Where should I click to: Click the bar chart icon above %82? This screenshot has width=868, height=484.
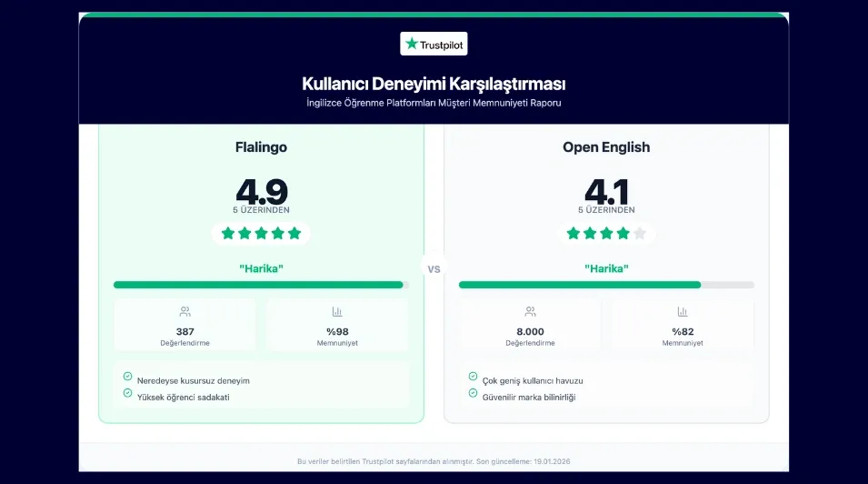tap(683, 311)
